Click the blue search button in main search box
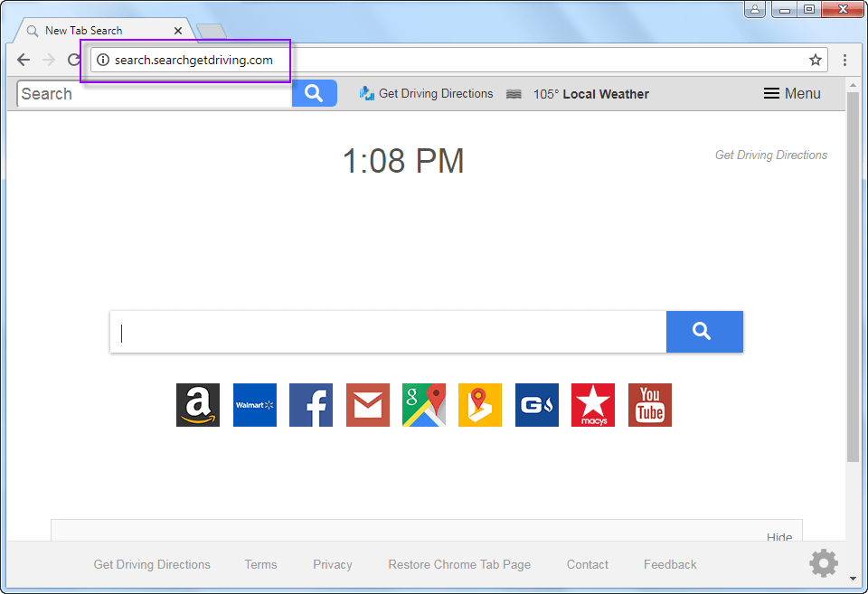868x594 pixels. click(x=704, y=332)
